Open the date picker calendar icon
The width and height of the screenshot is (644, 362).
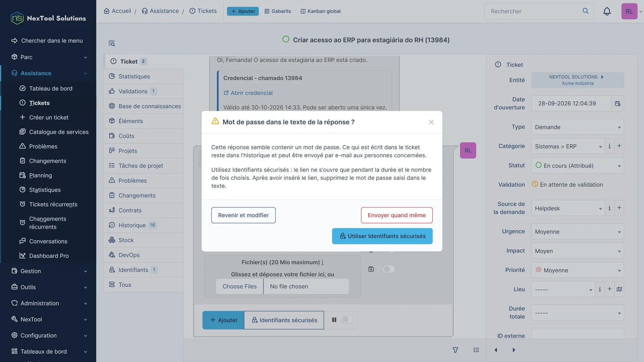click(617, 103)
